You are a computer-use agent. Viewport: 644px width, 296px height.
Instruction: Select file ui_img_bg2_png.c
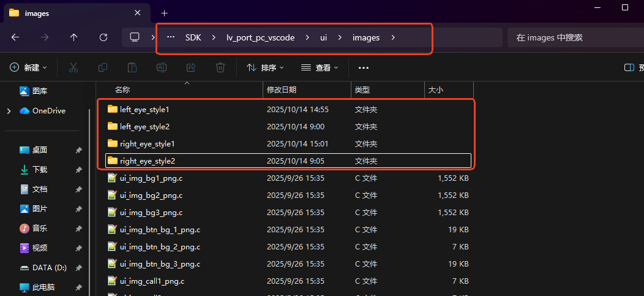(288, 195)
